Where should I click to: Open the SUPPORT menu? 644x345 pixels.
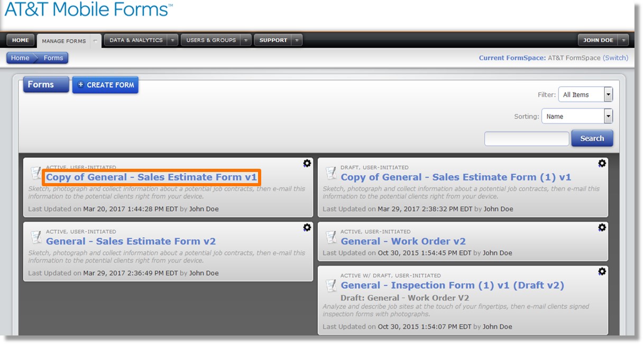273,40
